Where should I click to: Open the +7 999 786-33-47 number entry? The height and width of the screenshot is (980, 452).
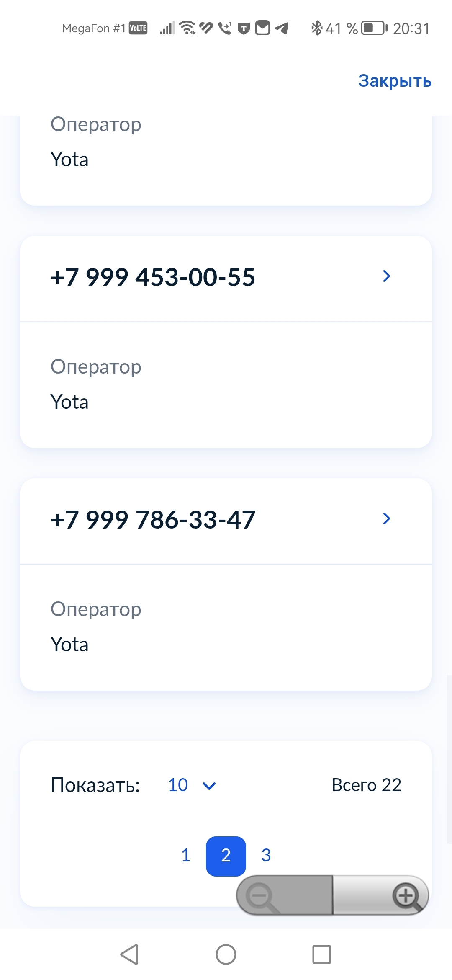tap(153, 520)
